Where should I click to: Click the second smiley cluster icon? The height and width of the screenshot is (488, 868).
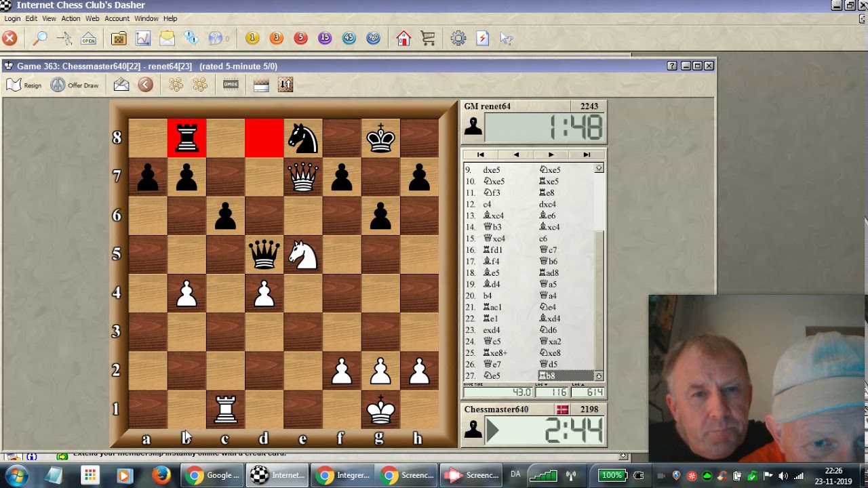[x=200, y=85]
